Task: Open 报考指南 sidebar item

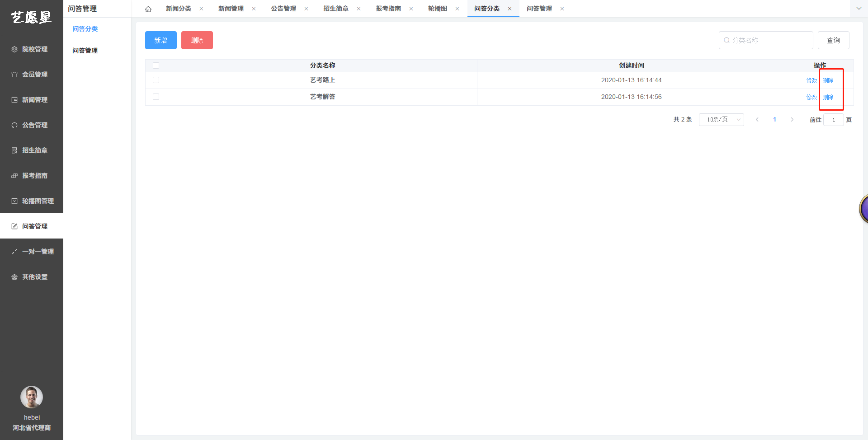Action: tap(32, 176)
